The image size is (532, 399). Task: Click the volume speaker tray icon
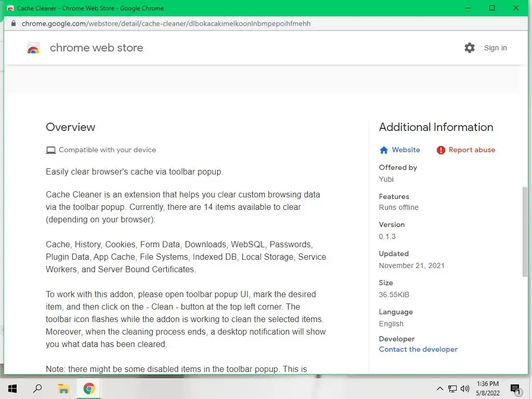(465, 389)
